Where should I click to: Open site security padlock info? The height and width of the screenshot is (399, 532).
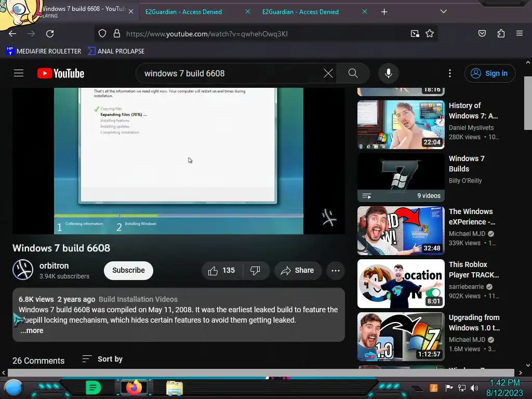click(117, 34)
